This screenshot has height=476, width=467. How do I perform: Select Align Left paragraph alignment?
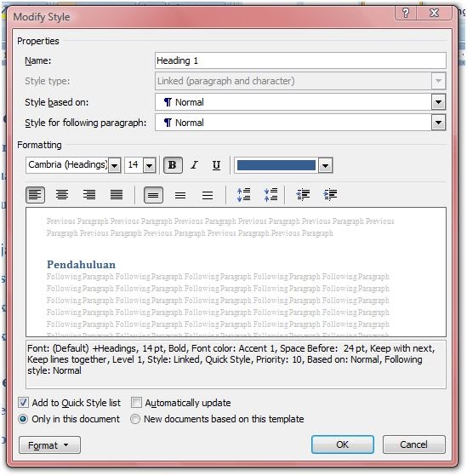(x=36, y=195)
